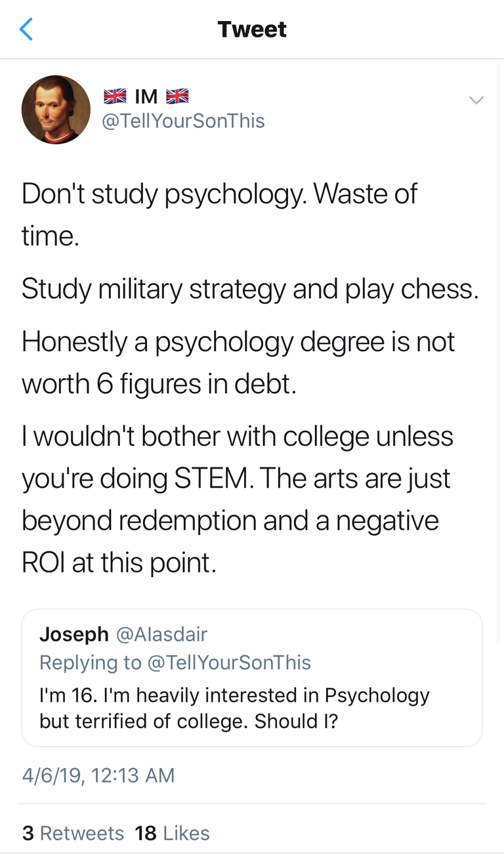Screen dimensions: 504x854
Task: Tap the "Study military strategy" line
Action: [249, 289]
